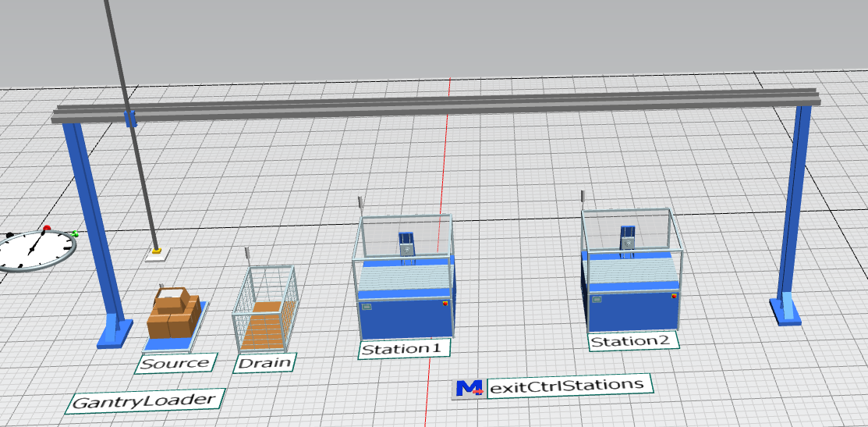Click the EventController clock object
Image resolution: width=868 pixels, height=427 pixels.
point(36,250)
